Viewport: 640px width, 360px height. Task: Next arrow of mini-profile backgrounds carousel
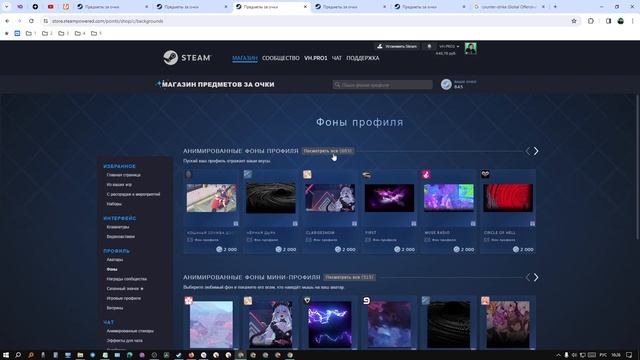pos(536,277)
